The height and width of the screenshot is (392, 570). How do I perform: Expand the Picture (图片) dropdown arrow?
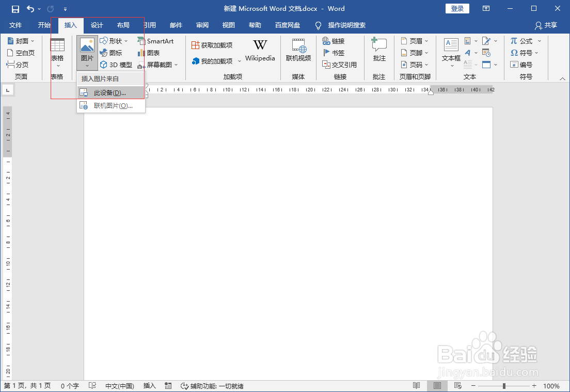coord(87,66)
